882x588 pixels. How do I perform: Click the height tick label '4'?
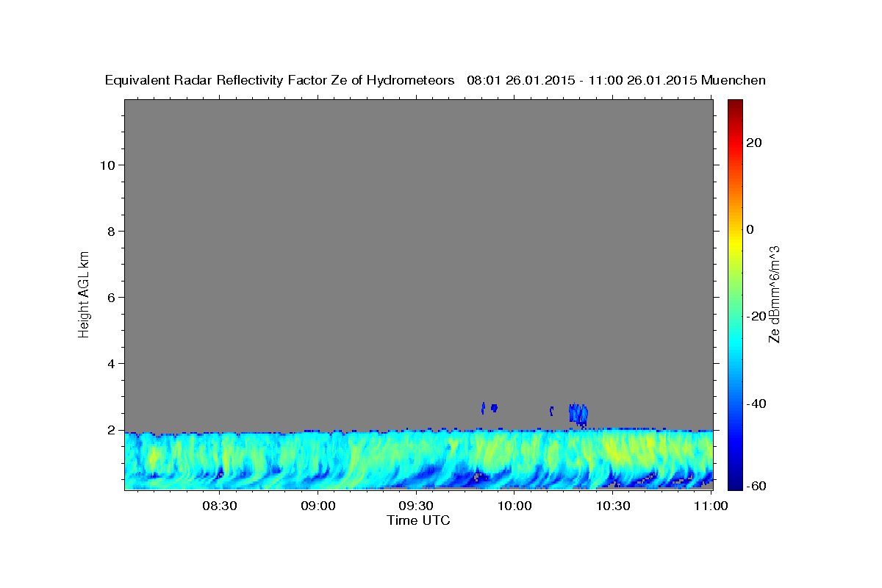click(x=111, y=363)
